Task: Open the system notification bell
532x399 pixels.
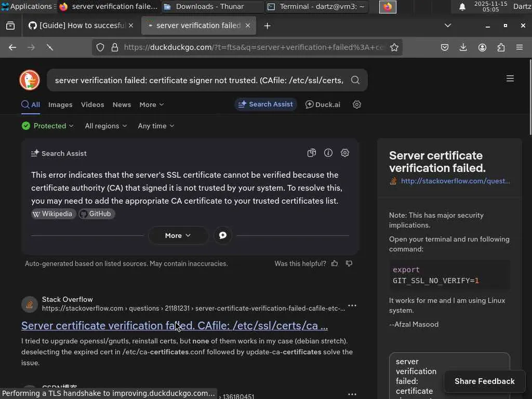Action: (462, 7)
